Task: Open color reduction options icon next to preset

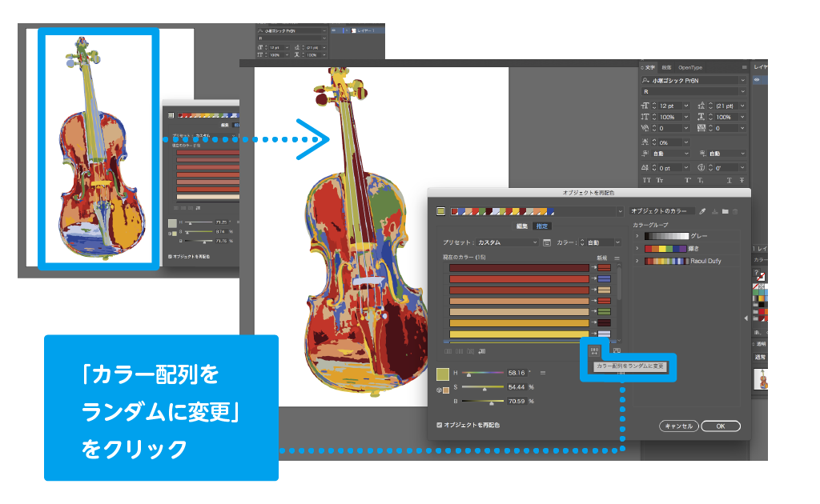Action: 547,243
